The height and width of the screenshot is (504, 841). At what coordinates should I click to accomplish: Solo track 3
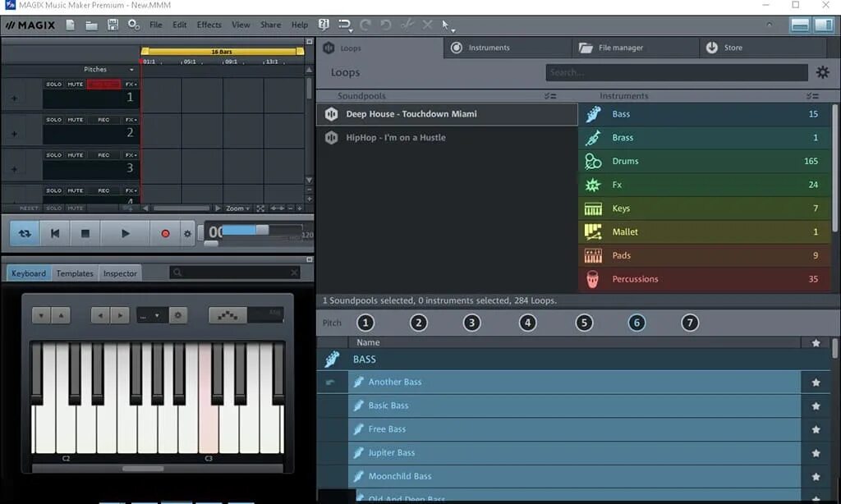tap(53, 155)
